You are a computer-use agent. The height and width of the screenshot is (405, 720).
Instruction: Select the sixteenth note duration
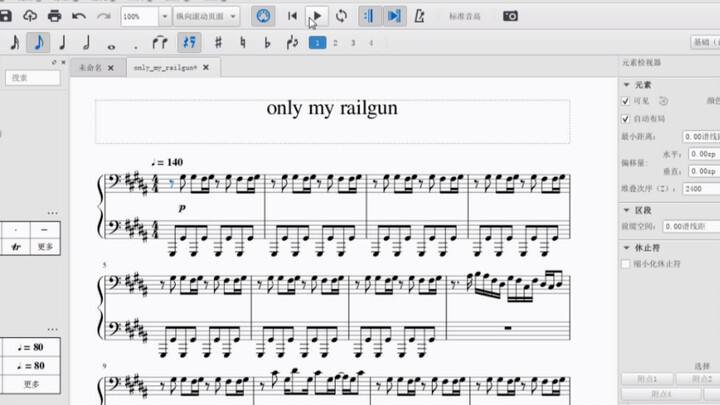coord(15,43)
